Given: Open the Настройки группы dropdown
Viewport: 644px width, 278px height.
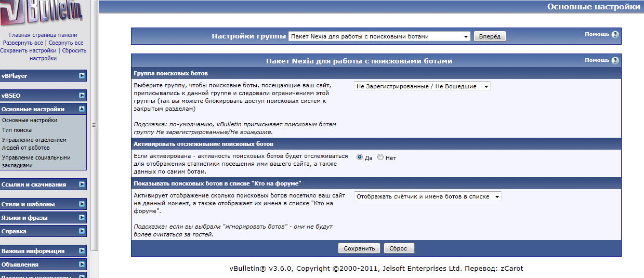Looking at the screenshot, I should 379,36.
